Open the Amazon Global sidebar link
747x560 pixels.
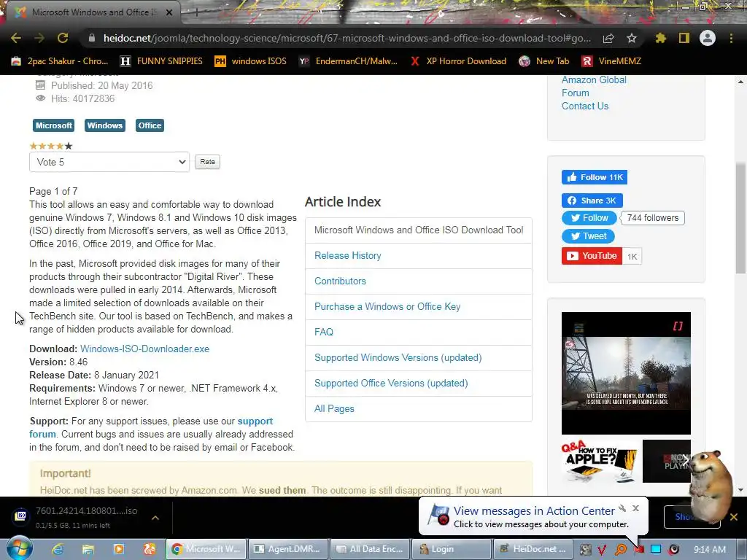tap(594, 80)
